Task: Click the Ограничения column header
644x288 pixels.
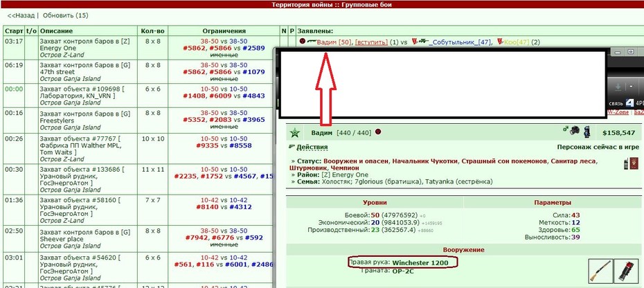Action: [224, 31]
